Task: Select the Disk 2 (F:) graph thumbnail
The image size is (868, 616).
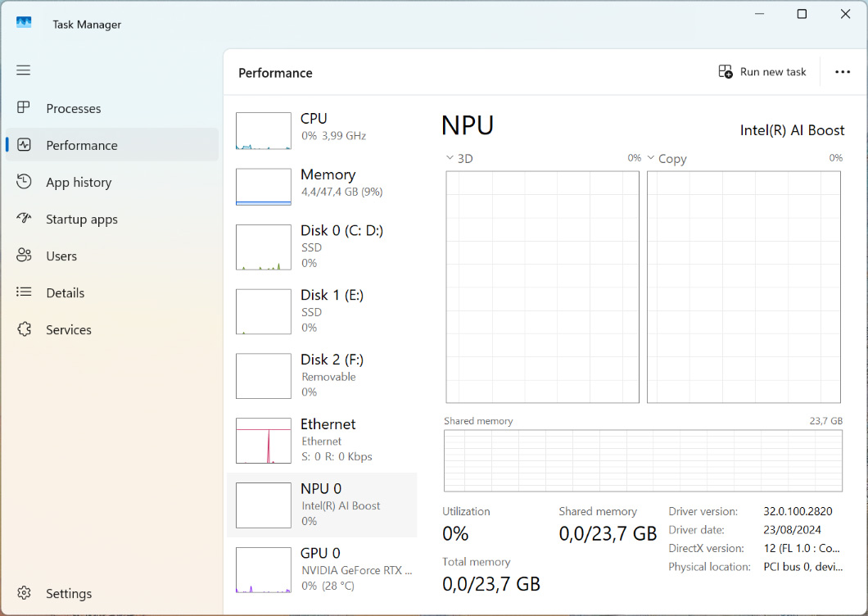Action: (264, 376)
